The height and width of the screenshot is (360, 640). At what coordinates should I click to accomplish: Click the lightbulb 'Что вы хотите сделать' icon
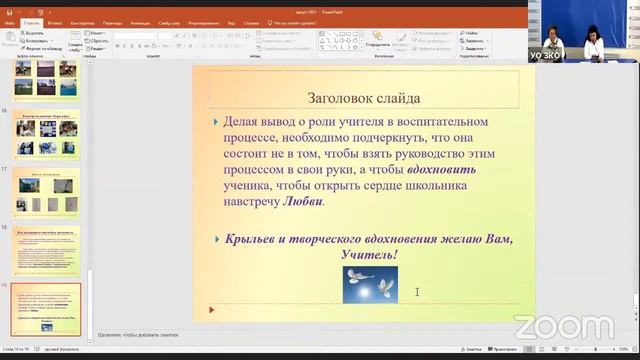point(270,23)
